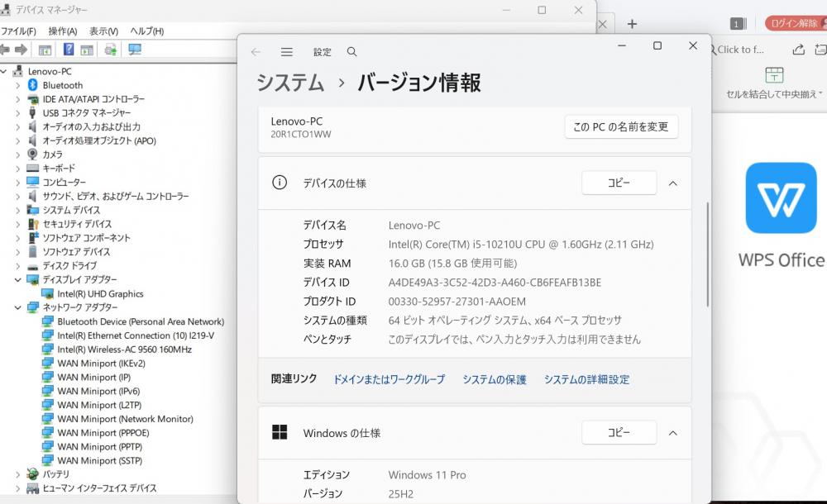
Task: Open the システムの詳細設定 link
Action: 586,379
